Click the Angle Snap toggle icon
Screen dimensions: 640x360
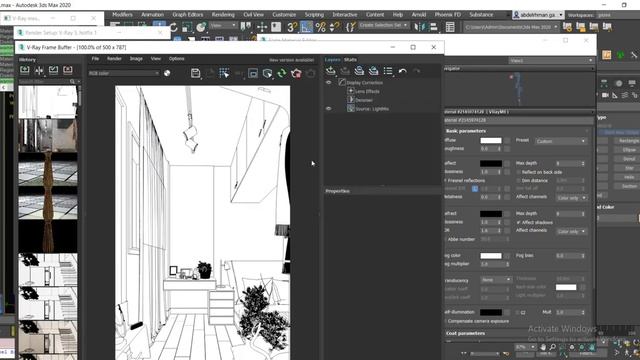306,27
